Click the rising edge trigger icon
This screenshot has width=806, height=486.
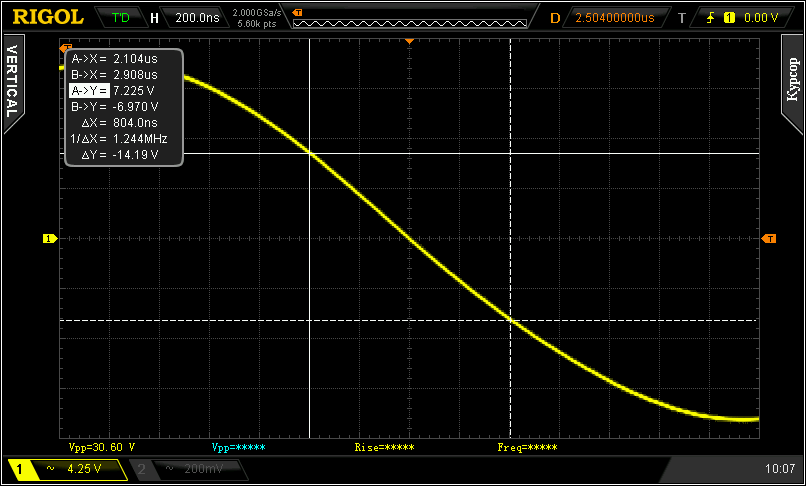(711, 18)
